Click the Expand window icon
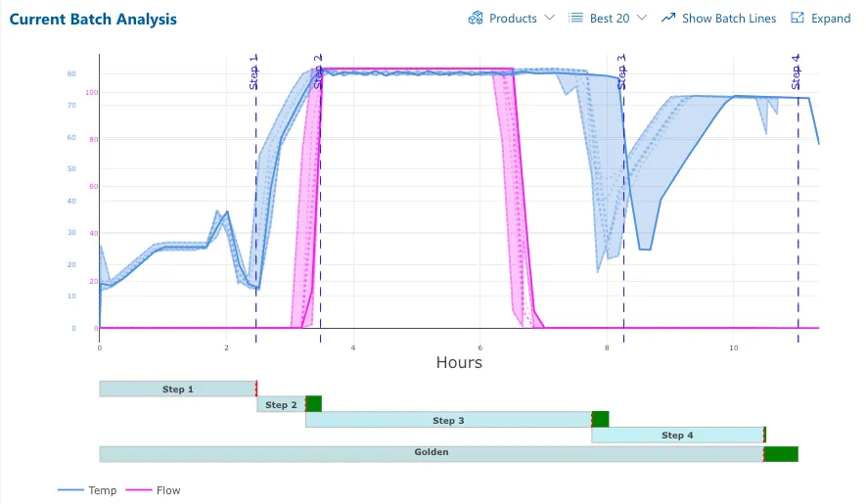Screen dimensions: 866x504 (x=797, y=18)
